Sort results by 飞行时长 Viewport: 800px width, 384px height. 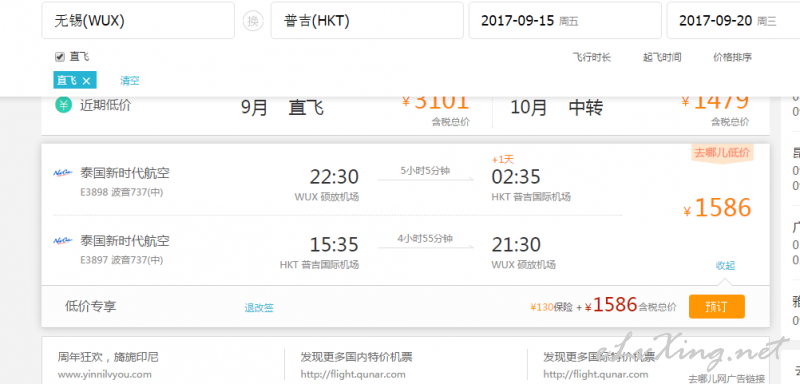[591, 57]
